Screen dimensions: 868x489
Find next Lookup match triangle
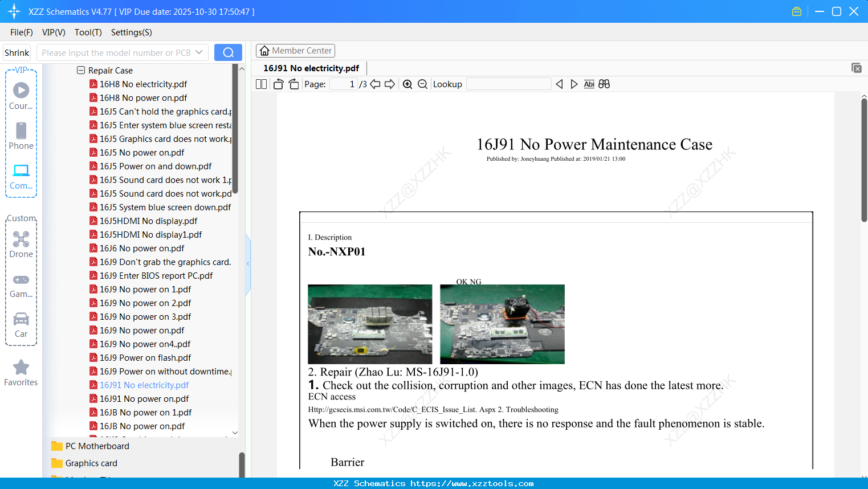[x=574, y=84]
